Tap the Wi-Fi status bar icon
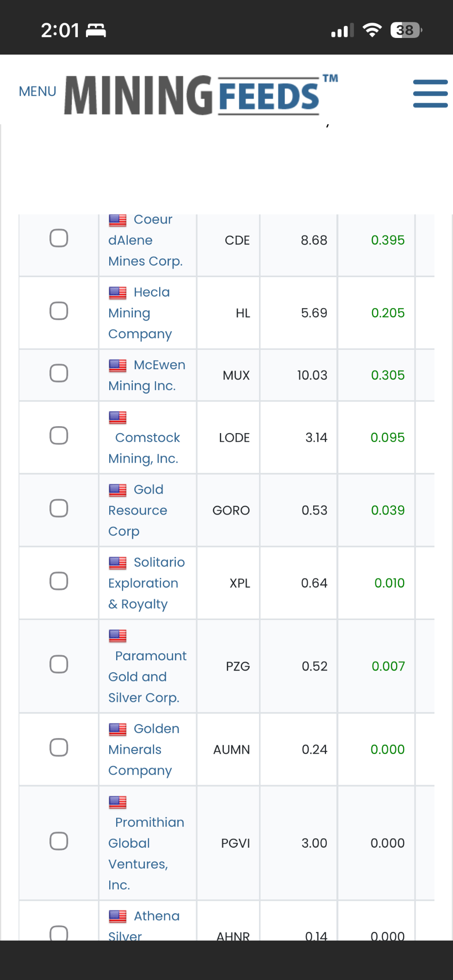This screenshot has width=453, height=980. pos(372,30)
